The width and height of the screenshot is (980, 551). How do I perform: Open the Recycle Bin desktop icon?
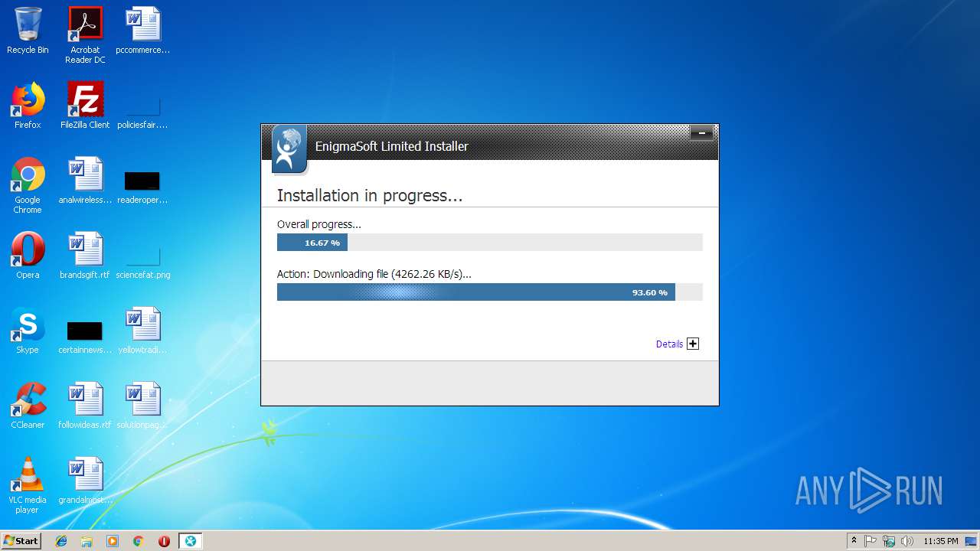click(x=28, y=31)
